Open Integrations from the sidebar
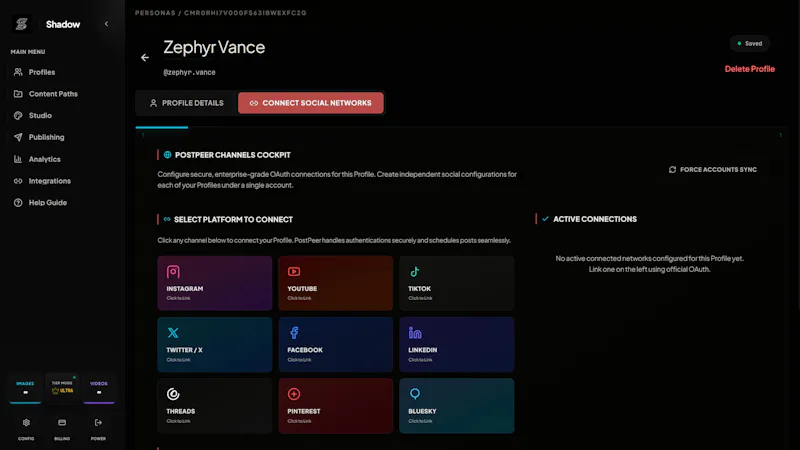Screen dimensions: 800x450 (42, 181)
